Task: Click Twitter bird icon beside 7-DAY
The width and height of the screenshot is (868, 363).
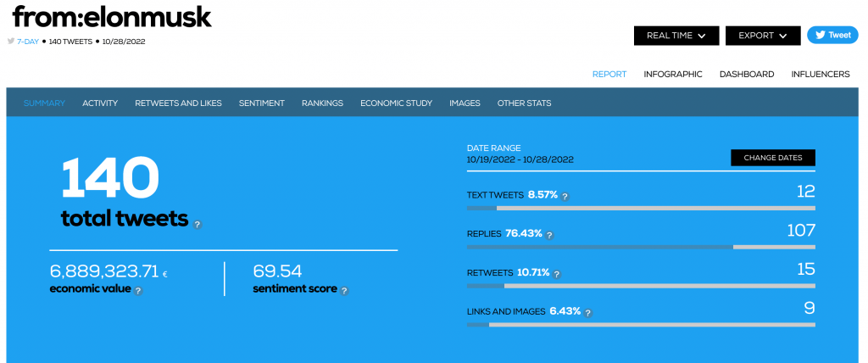Action: 11,41
